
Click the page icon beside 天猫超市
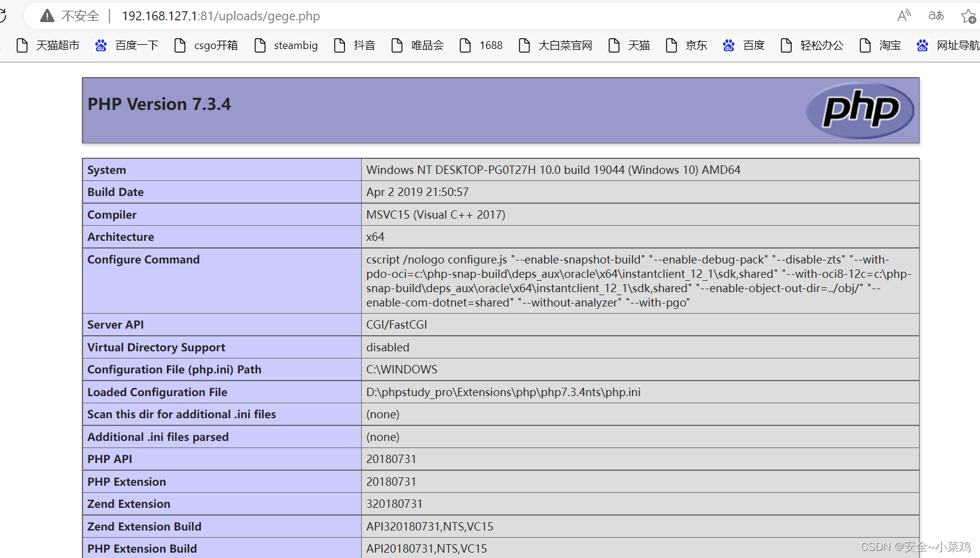[22, 45]
